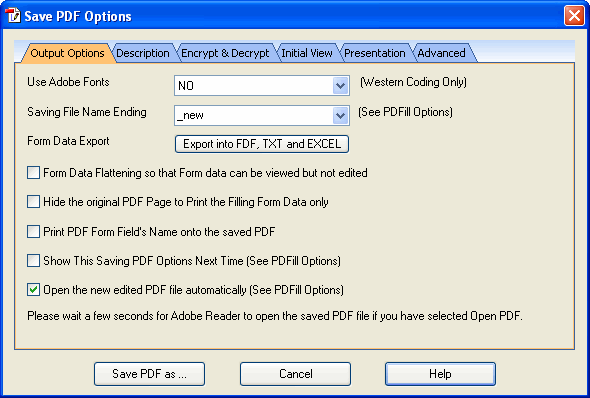Close the Save PDF Options dialog
590x398 pixels.
click(574, 16)
